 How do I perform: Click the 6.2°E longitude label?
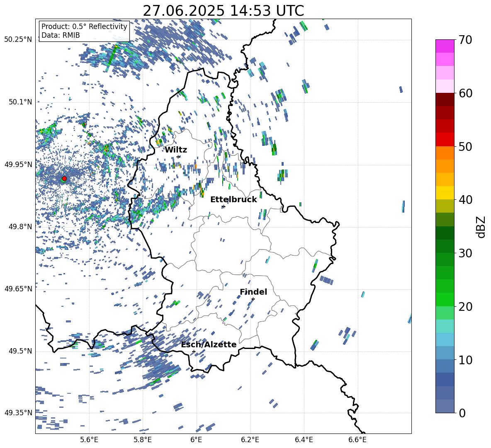tap(250, 440)
